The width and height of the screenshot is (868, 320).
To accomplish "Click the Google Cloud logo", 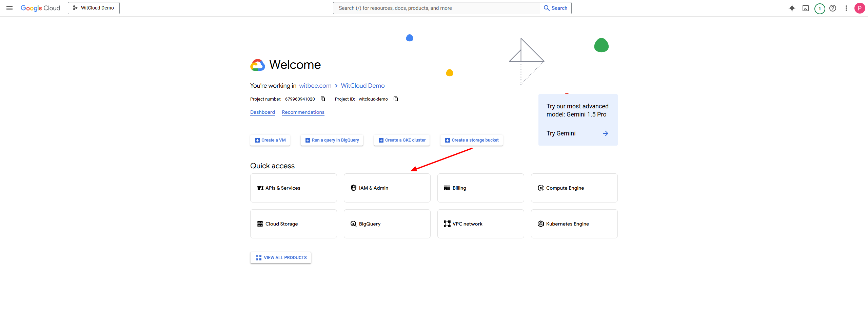I will pyautogui.click(x=40, y=8).
